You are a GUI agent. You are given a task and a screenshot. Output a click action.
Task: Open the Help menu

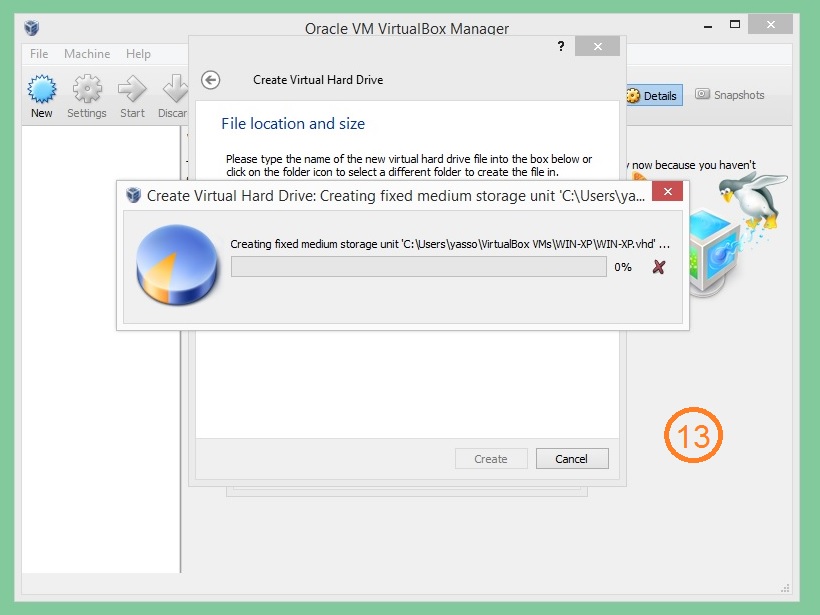coord(138,54)
